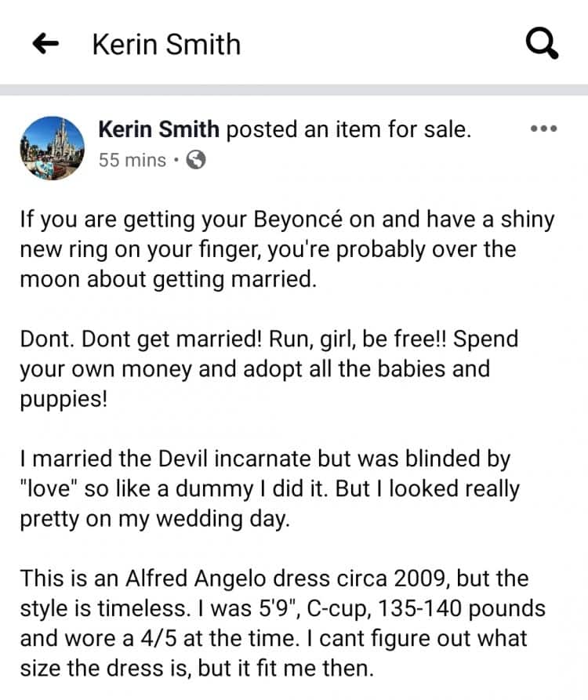Open the three-dot post options menu
The image size is (588, 700).
point(543,129)
